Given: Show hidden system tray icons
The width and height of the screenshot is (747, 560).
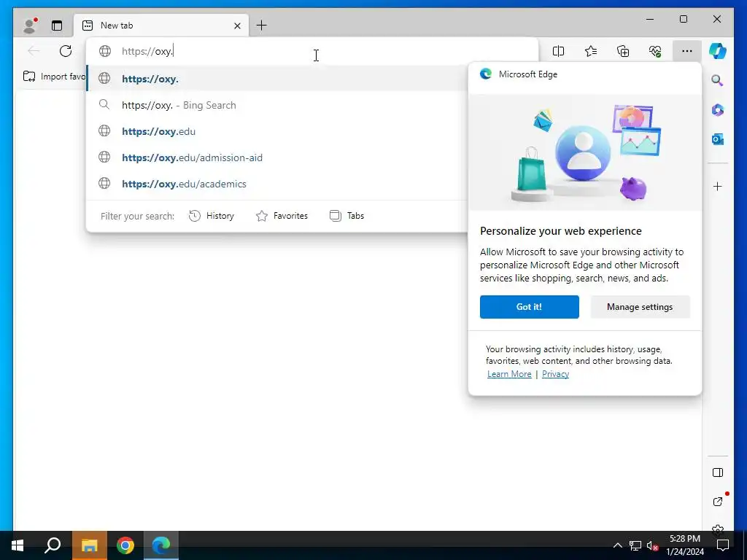Looking at the screenshot, I should pos(617,545).
